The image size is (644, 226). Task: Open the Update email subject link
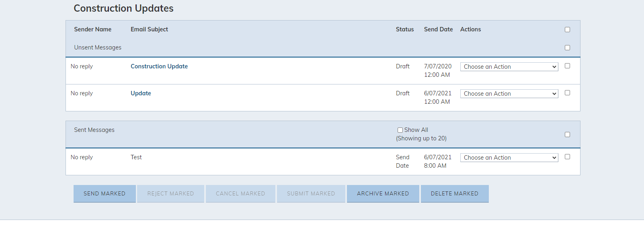(x=141, y=93)
